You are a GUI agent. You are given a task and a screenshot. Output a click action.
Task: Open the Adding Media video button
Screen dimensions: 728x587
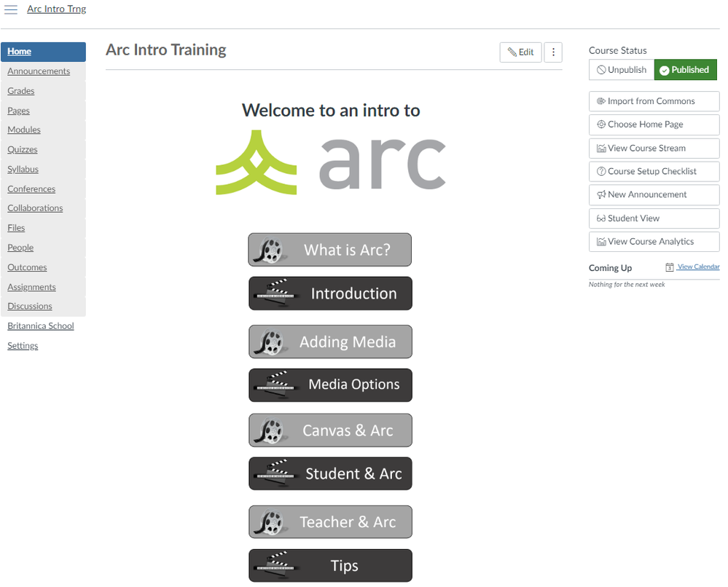[330, 342]
